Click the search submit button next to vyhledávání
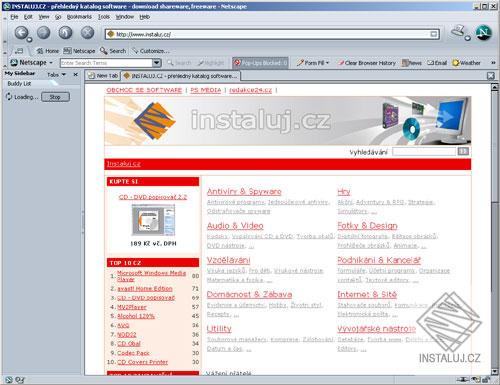Image resolution: width=500 pixels, height=385 pixels. click(x=463, y=152)
